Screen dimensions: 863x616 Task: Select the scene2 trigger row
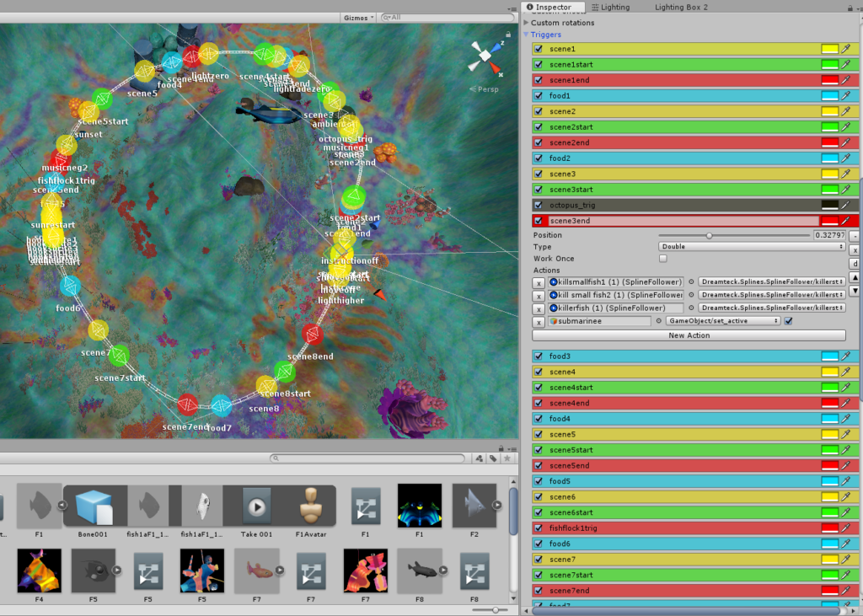(695, 111)
